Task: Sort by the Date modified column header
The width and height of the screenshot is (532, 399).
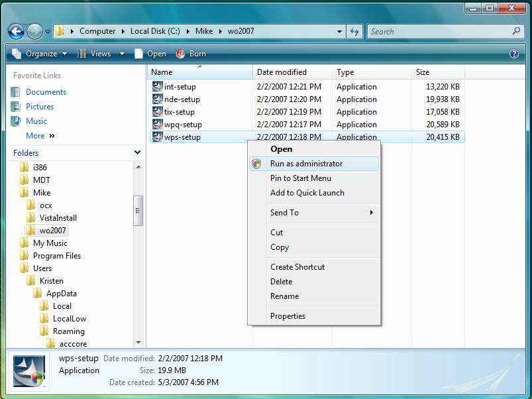Action: 282,72
